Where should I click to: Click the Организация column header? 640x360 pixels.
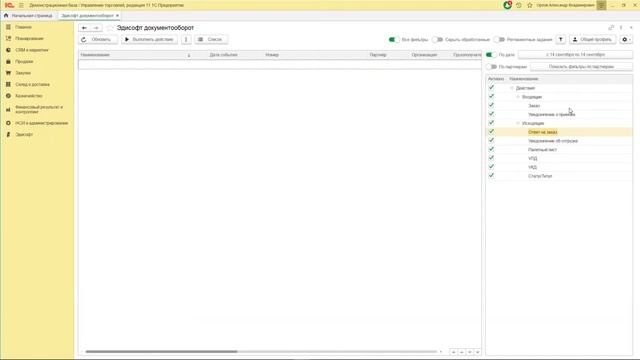424,55
